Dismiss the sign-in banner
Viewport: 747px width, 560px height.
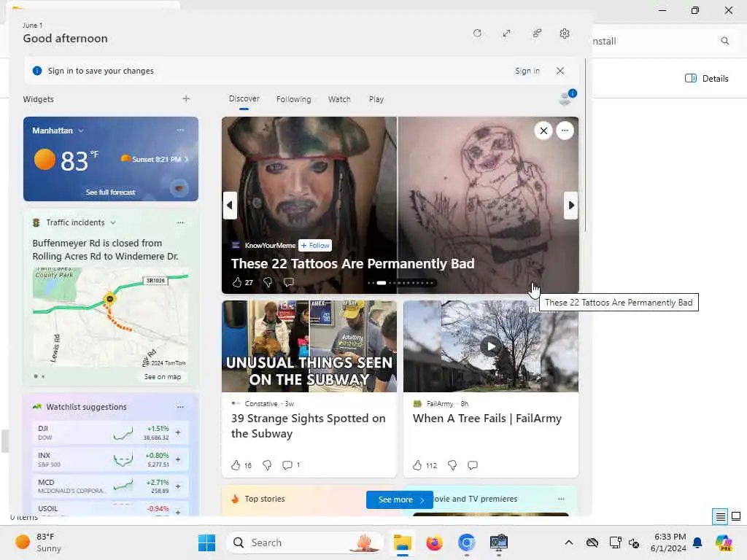560,71
